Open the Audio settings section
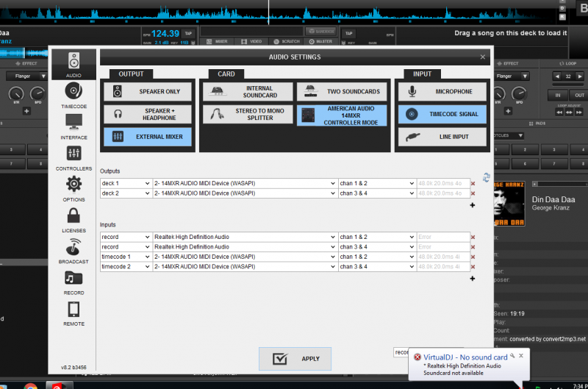 pos(73,64)
